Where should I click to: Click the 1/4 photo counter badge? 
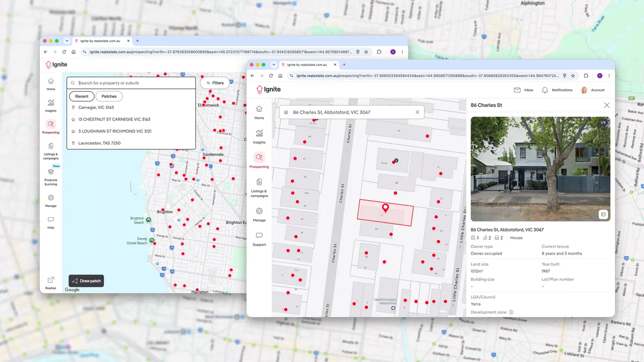tap(603, 123)
